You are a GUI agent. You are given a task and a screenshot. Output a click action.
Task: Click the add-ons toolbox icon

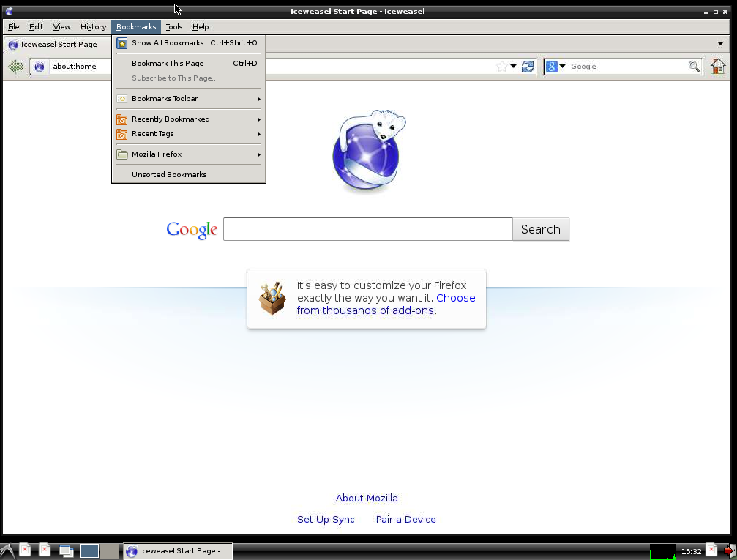272,298
